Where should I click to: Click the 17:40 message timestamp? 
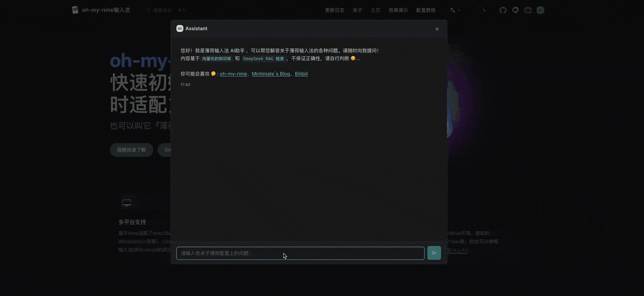click(x=185, y=85)
